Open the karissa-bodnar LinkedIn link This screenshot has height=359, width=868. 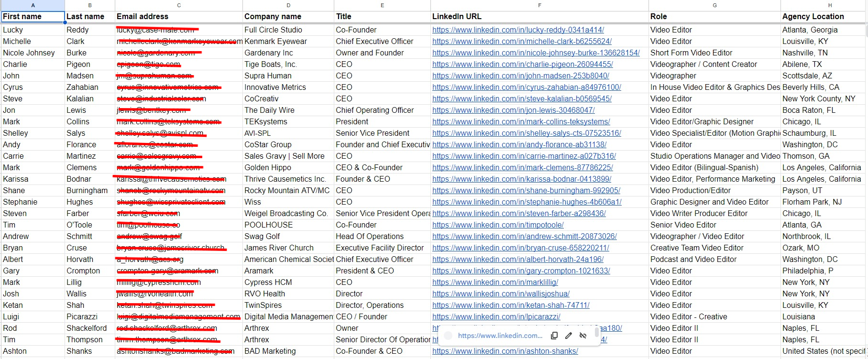coord(522,179)
